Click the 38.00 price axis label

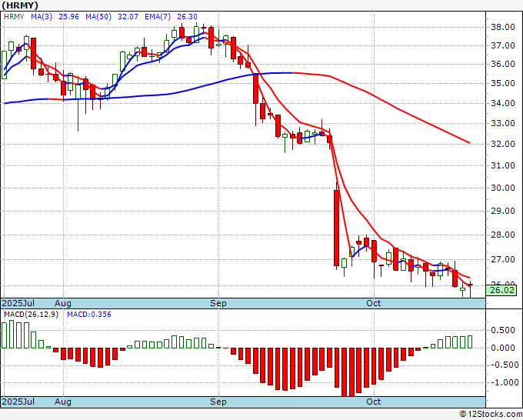[502, 27]
